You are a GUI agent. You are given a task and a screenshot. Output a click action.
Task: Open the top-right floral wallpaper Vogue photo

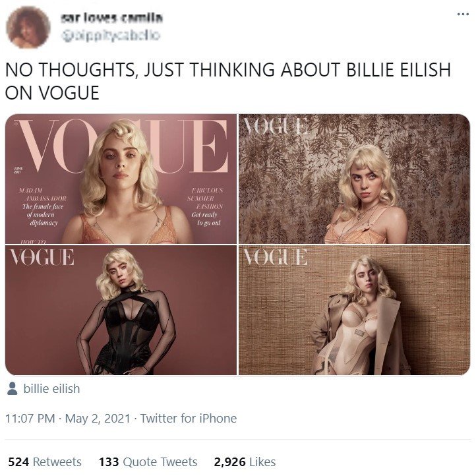(x=354, y=179)
